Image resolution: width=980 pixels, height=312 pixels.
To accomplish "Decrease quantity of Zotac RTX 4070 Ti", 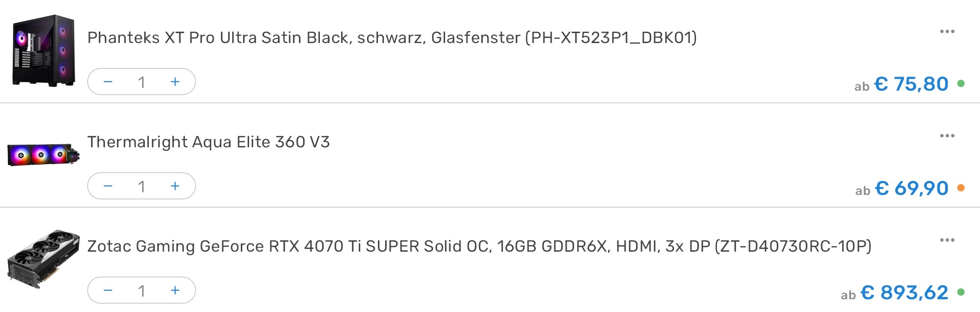I will tap(108, 290).
